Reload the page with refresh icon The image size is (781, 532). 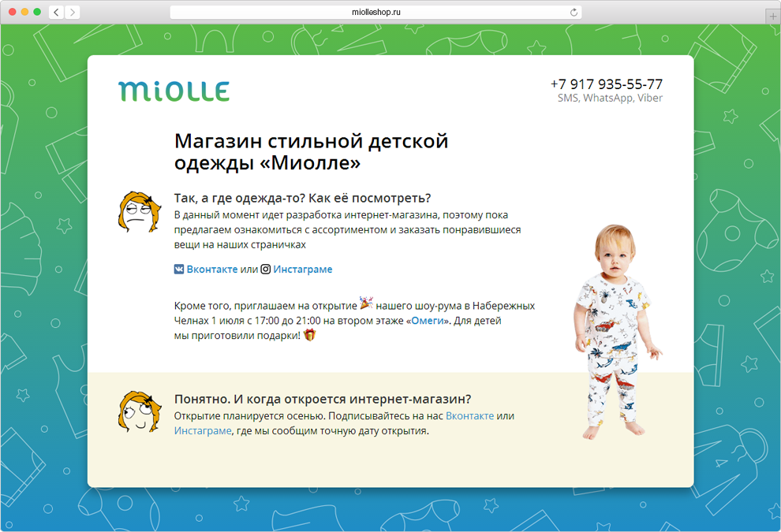tap(574, 13)
